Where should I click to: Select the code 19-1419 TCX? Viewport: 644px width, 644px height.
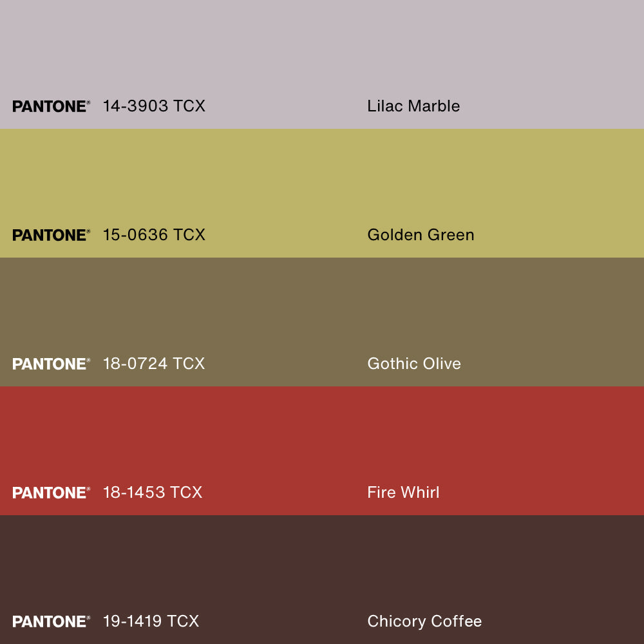[151, 621]
